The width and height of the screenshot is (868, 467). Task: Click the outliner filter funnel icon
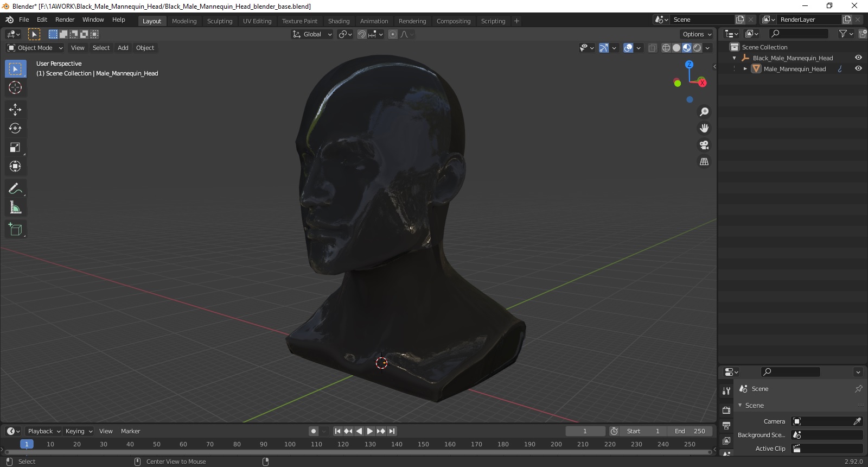pos(843,34)
